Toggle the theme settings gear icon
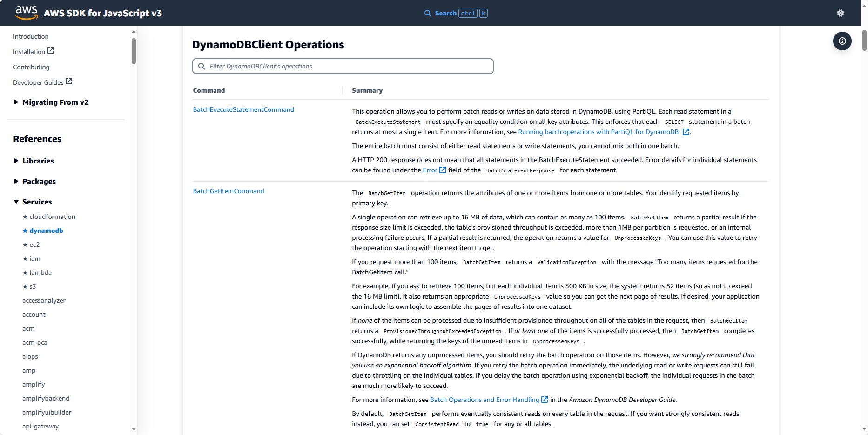The width and height of the screenshot is (868, 435). (x=840, y=13)
